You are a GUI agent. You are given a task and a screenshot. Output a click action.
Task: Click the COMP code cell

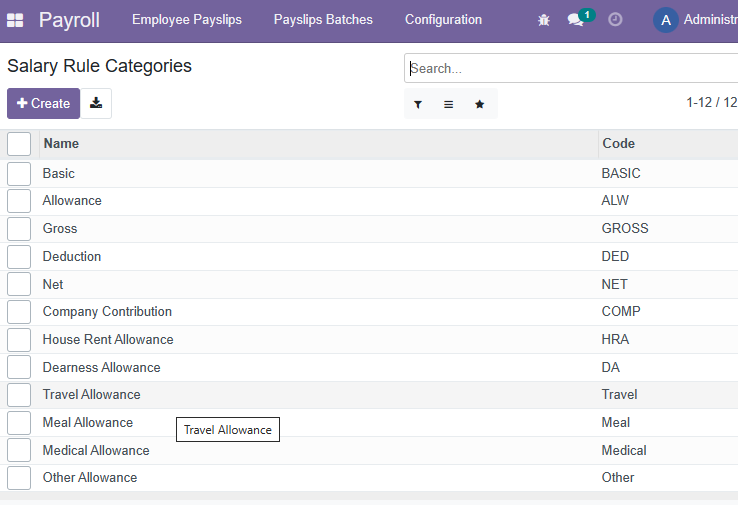[621, 312]
